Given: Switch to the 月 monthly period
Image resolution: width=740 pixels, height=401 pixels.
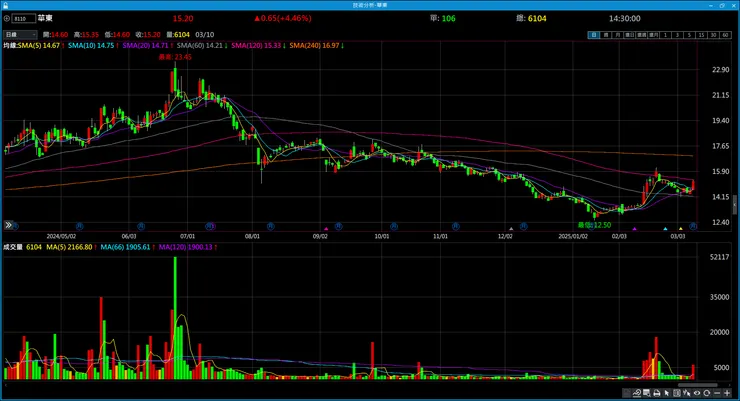Looking at the screenshot, I should click(617, 35).
